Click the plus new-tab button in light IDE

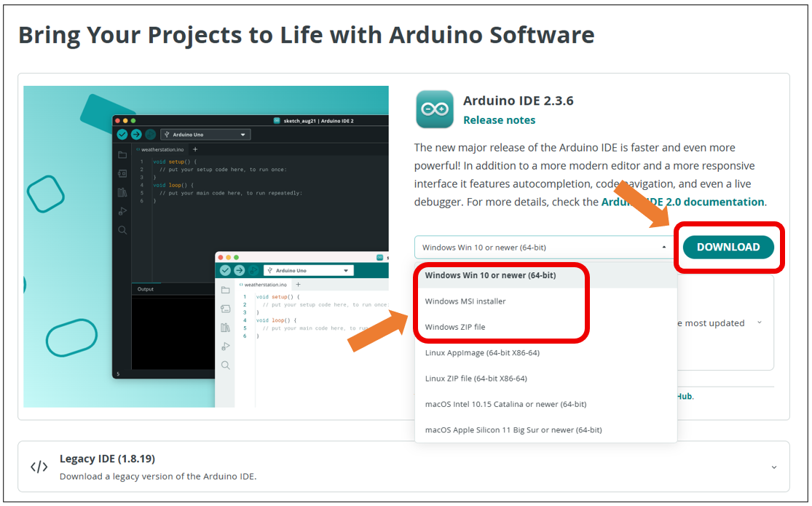[299, 285]
